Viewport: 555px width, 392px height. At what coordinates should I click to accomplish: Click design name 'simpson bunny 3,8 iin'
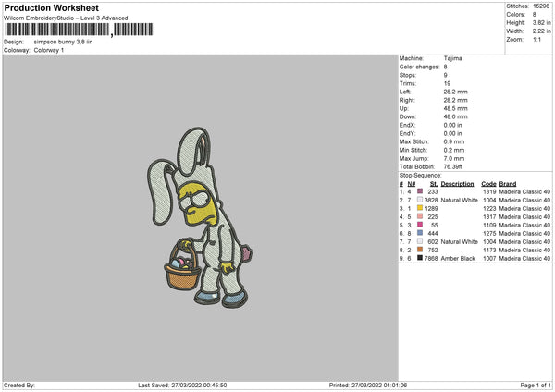coord(63,42)
